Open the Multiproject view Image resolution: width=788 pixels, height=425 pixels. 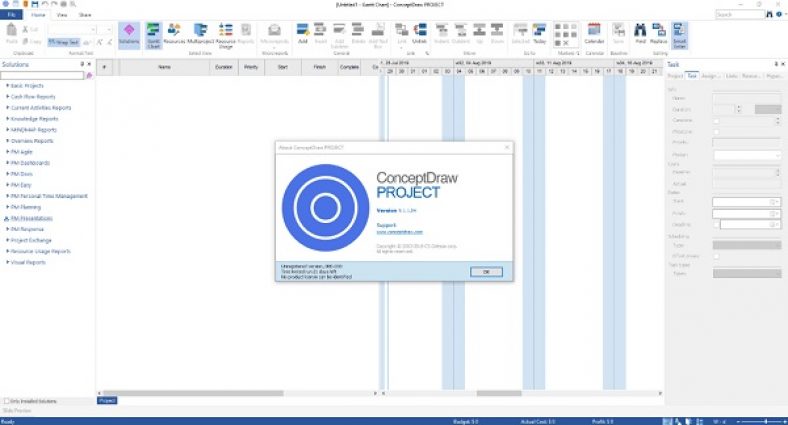(201, 34)
